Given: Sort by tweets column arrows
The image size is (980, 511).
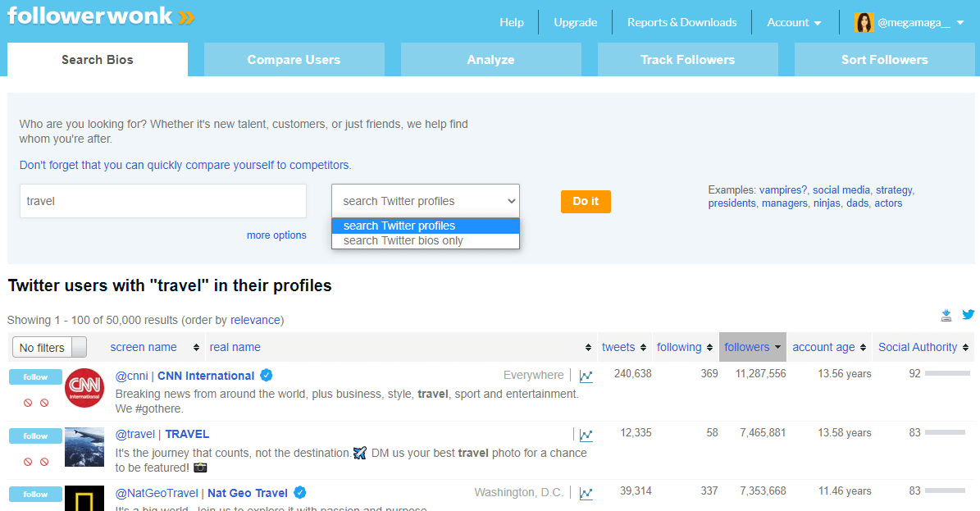Looking at the screenshot, I should 643,348.
